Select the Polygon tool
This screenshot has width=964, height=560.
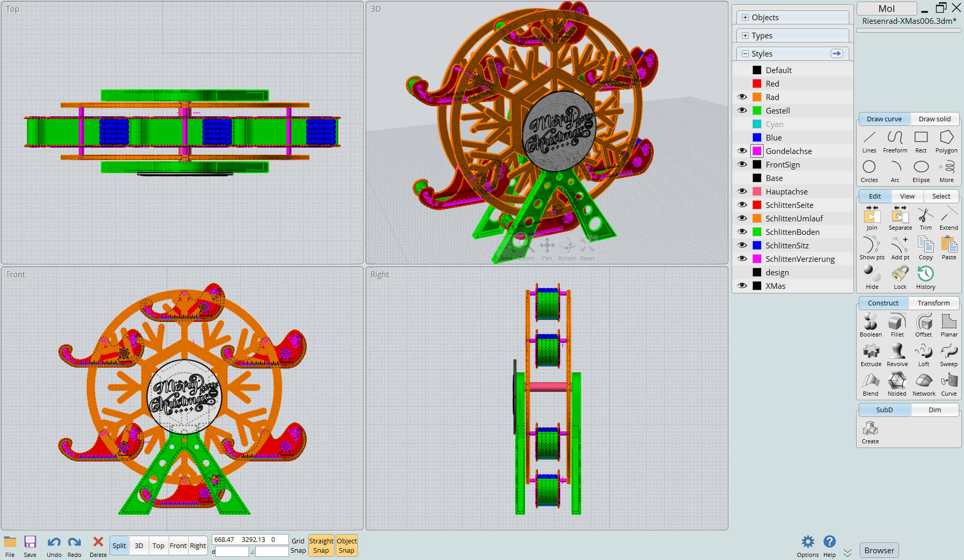point(946,142)
